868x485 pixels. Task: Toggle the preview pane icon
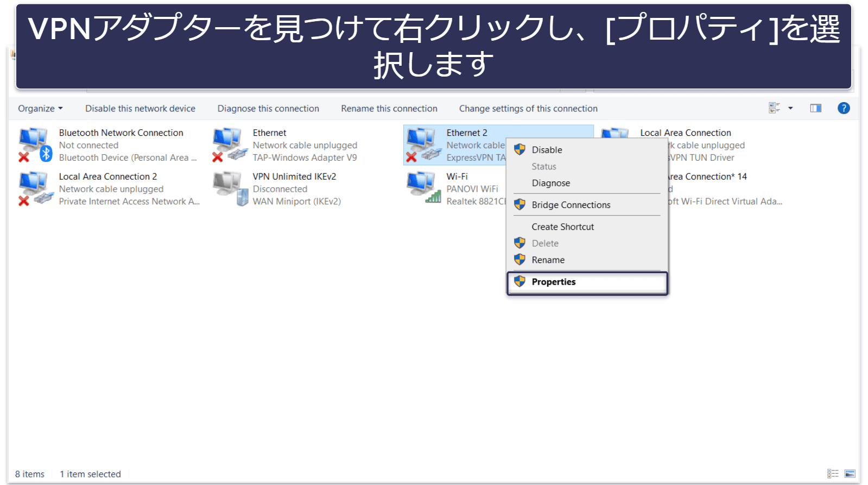pos(815,108)
